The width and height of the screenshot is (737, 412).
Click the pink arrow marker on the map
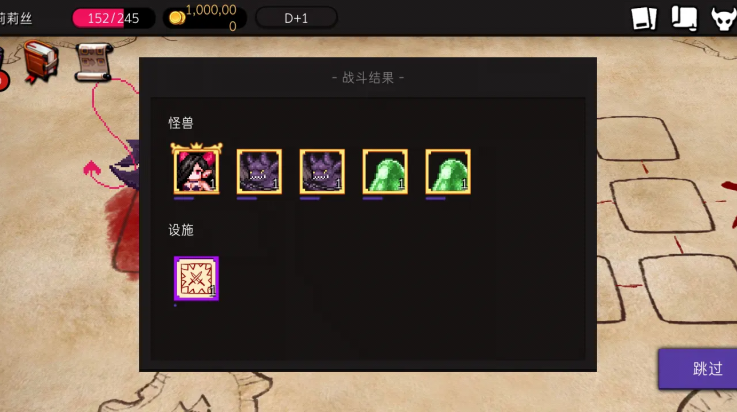(x=92, y=168)
